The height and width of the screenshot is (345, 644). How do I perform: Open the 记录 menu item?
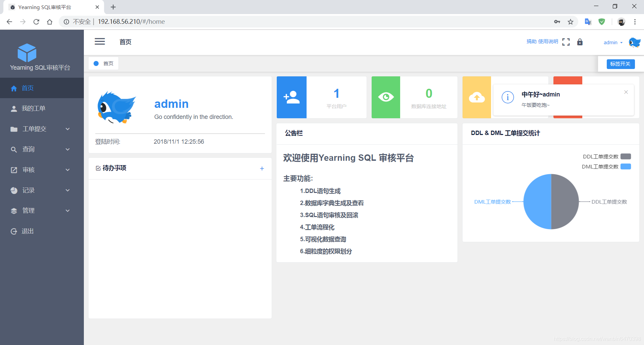coord(42,190)
